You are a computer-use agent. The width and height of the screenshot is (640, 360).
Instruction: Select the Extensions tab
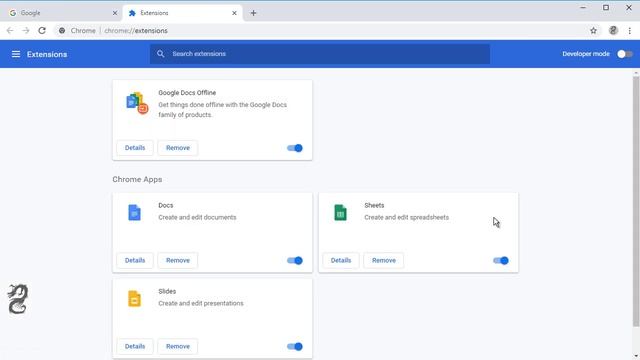tap(183, 13)
